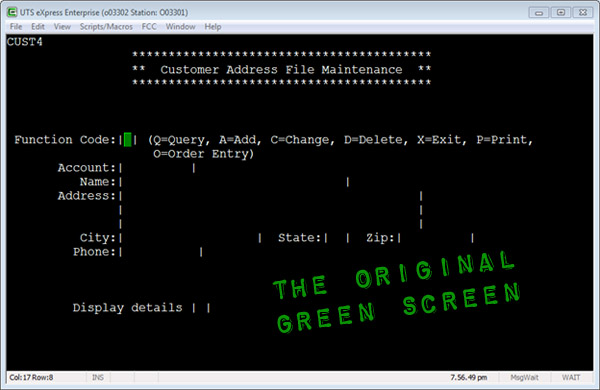Click the State input field
Screen dimensions: 600x390
[x=337, y=238]
